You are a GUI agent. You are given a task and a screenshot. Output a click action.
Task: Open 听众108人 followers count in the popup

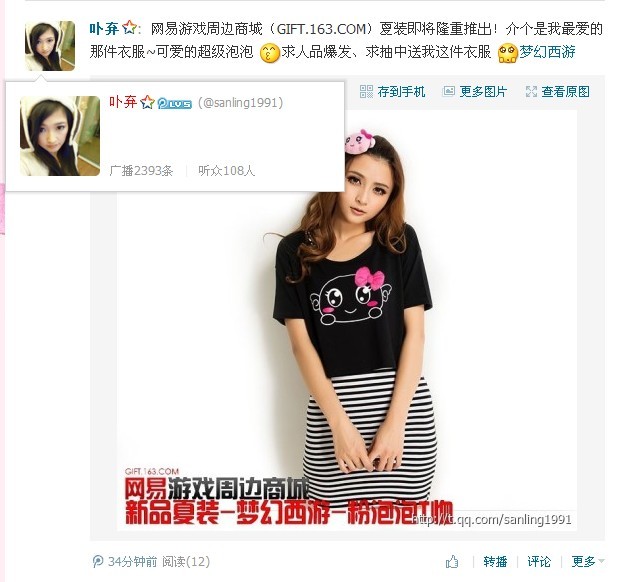pyautogui.click(x=226, y=171)
